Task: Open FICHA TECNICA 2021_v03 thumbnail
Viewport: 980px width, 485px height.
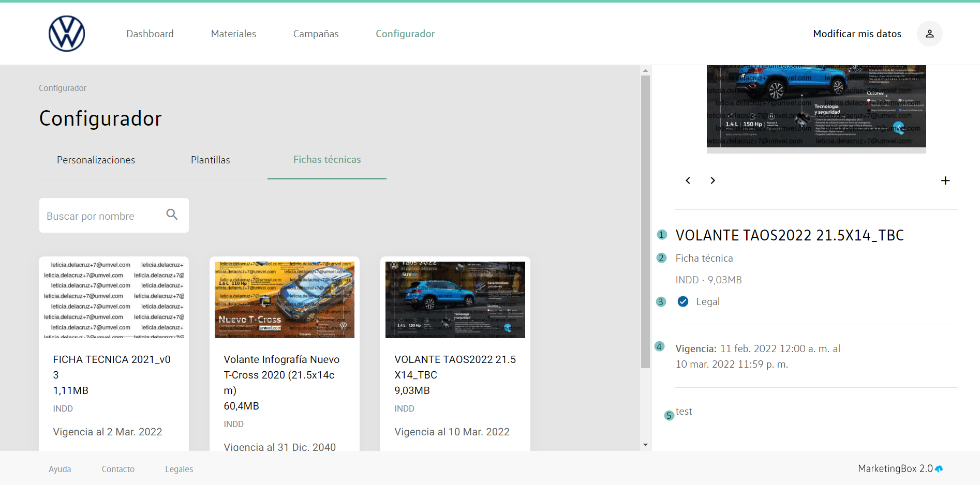Action: [x=114, y=300]
